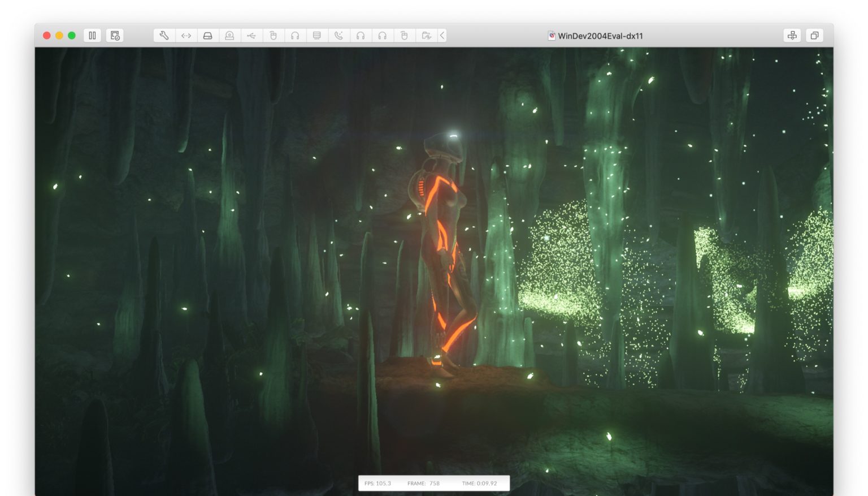Open the shared folders icon
The image size is (868, 496).
pos(427,36)
